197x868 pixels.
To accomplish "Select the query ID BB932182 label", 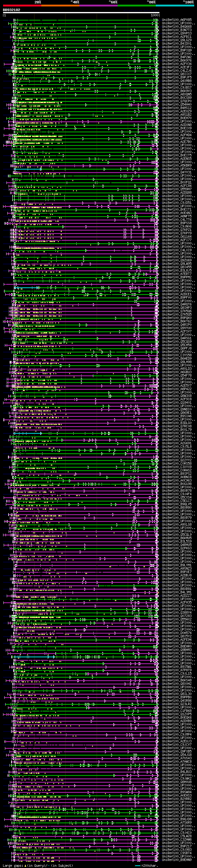I will click(11, 10).
